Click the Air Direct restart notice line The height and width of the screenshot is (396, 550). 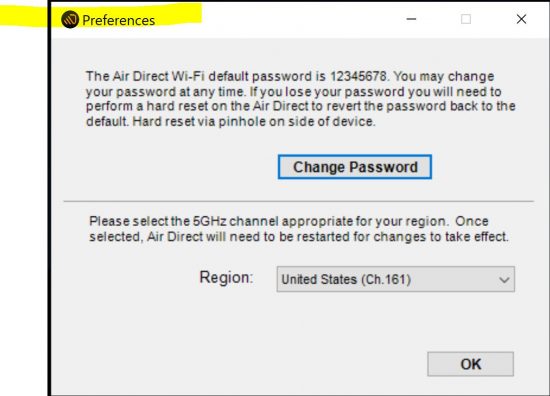point(299,237)
